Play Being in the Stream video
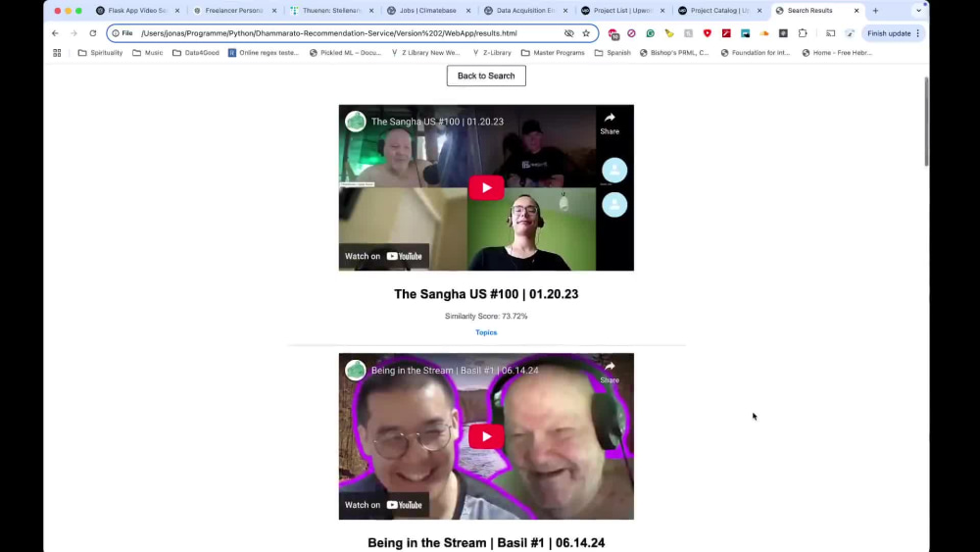Viewport: 980px width, 552px height. point(486,436)
